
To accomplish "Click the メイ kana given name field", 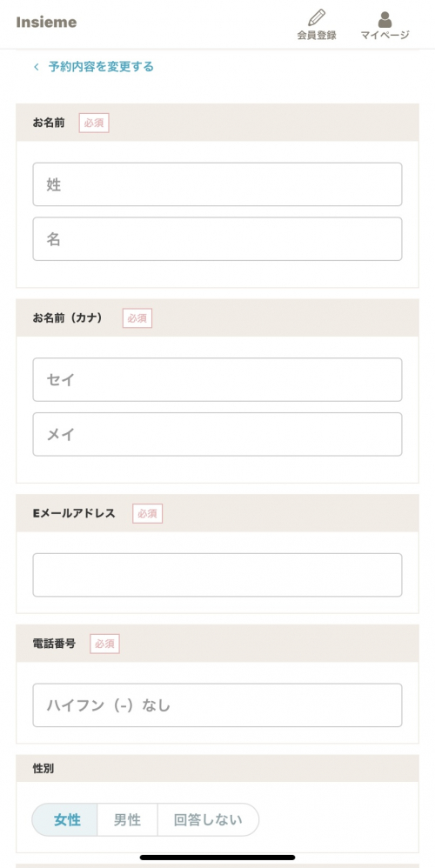I will tap(217, 434).
